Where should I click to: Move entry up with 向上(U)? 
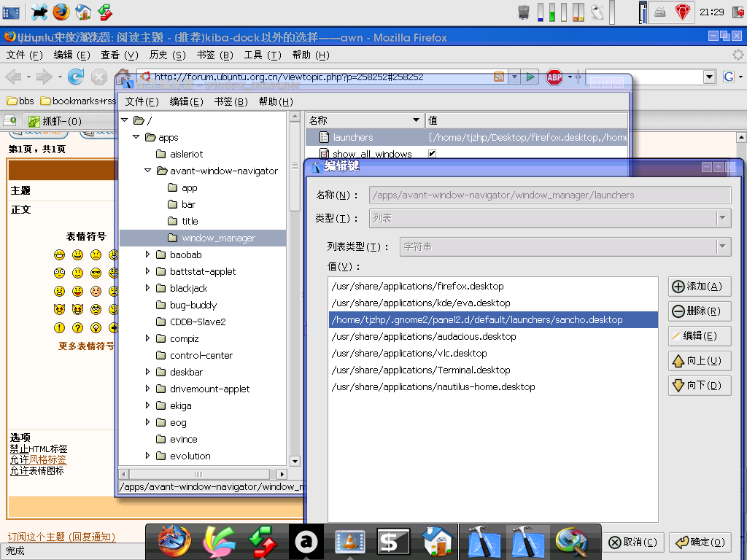[700, 360]
